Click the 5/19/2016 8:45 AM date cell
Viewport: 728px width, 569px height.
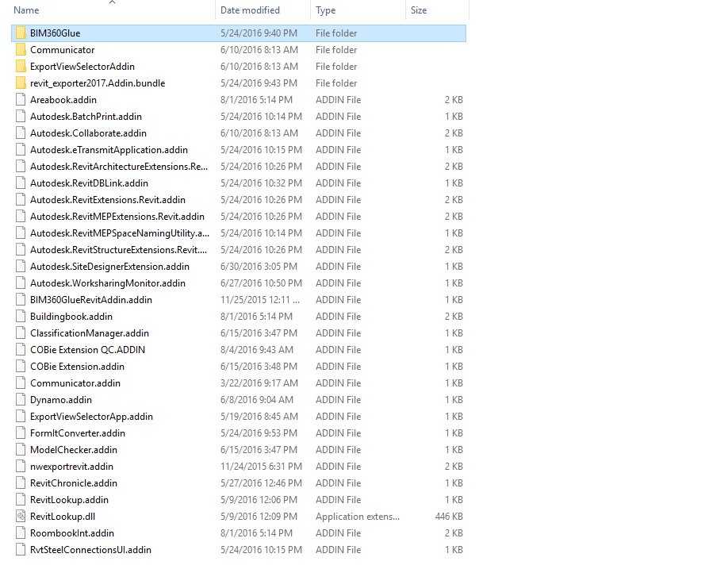tap(259, 417)
